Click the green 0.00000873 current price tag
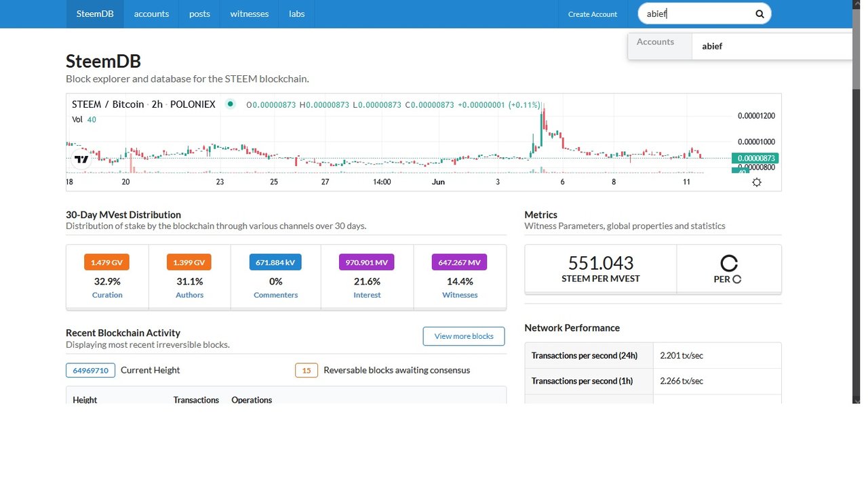This screenshot has height=488, width=868. pyautogui.click(x=755, y=158)
